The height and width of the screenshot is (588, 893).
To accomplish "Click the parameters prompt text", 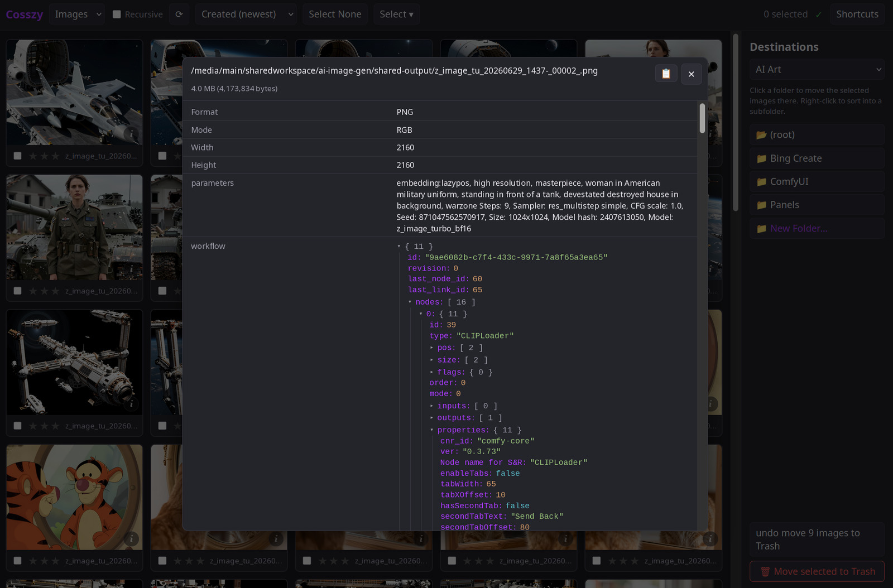I will click(x=540, y=206).
